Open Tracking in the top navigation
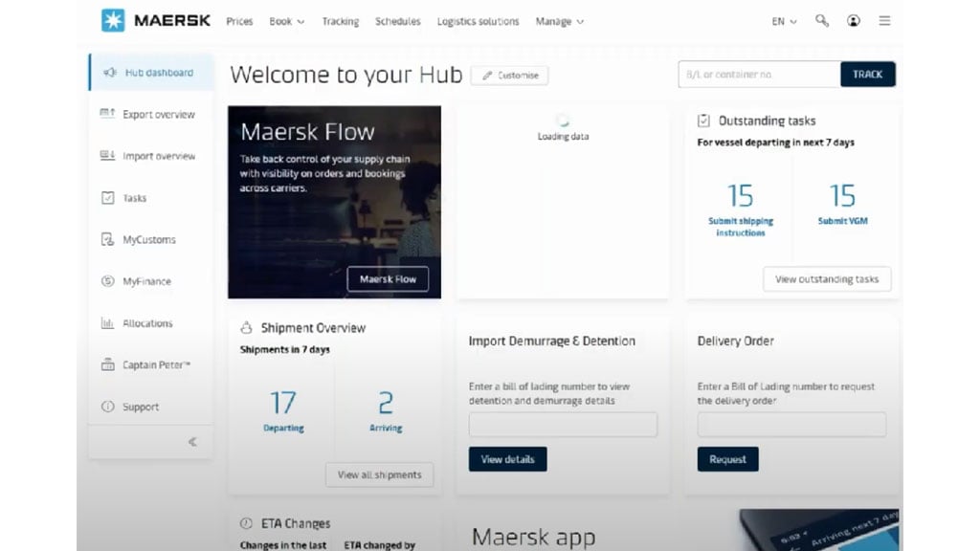The image size is (980, 551). click(341, 21)
